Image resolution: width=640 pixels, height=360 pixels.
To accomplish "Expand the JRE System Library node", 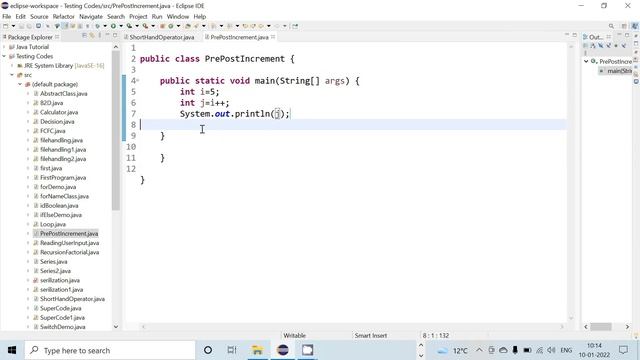I will tap(12, 66).
